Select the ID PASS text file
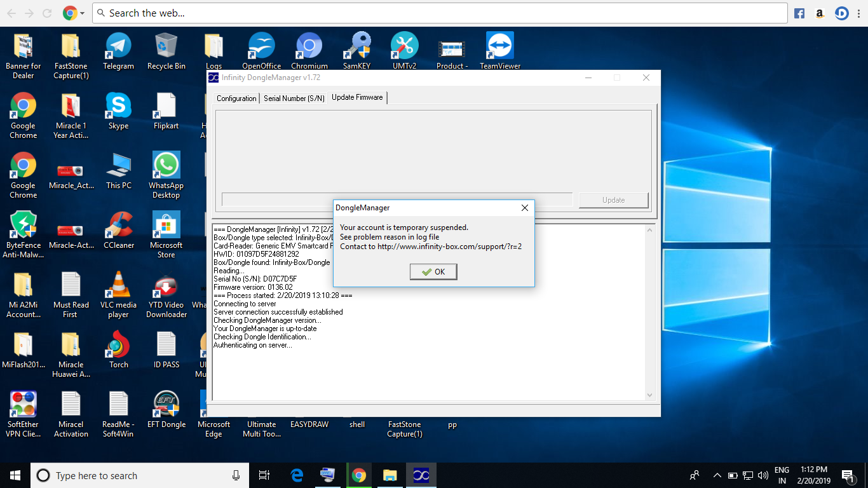The image size is (868, 488). click(x=166, y=349)
